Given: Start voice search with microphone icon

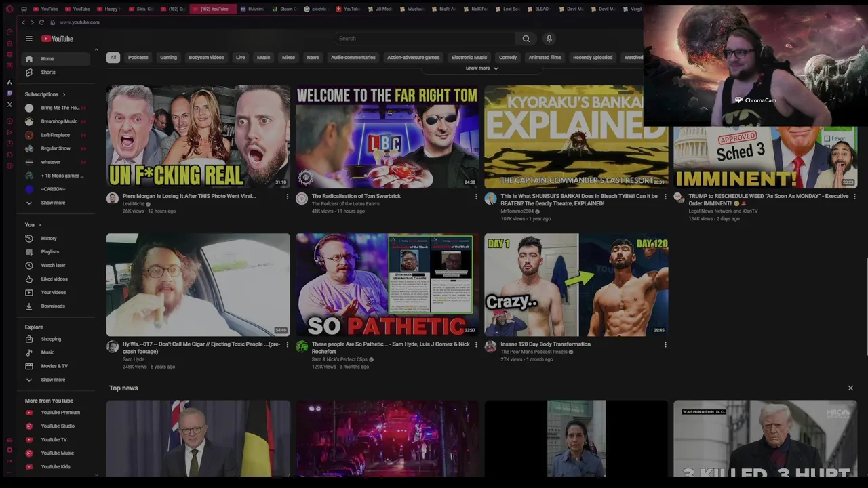Looking at the screenshot, I should click(549, 39).
